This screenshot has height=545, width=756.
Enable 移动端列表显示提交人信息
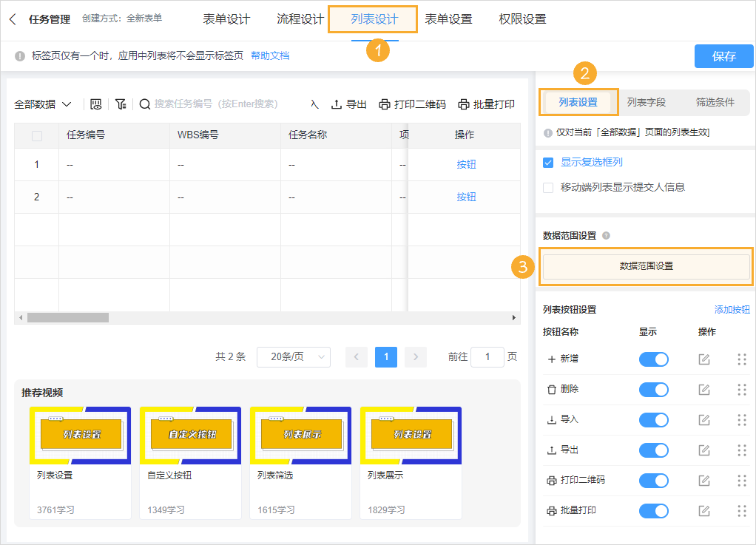point(549,186)
